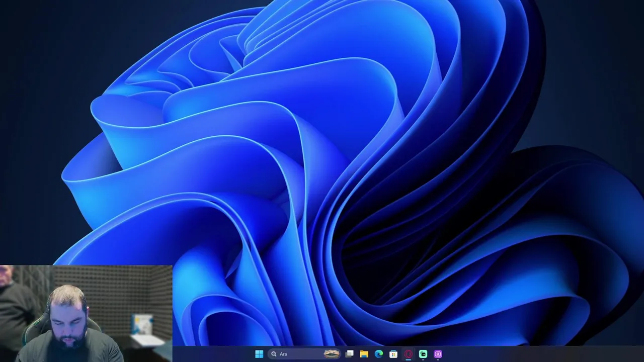The height and width of the screenshot is (362, 644).
Task: Click the Ara search box on the taskbar
Action: point(305,354)
